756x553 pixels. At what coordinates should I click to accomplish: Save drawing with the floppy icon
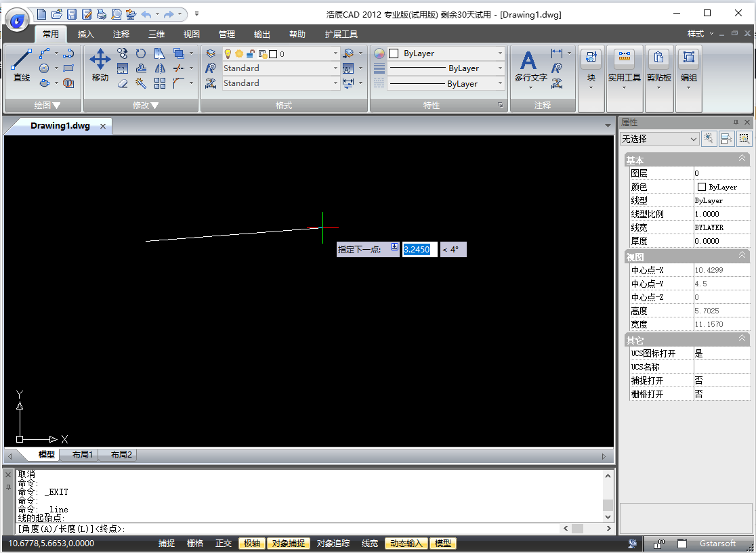[72, 14]
